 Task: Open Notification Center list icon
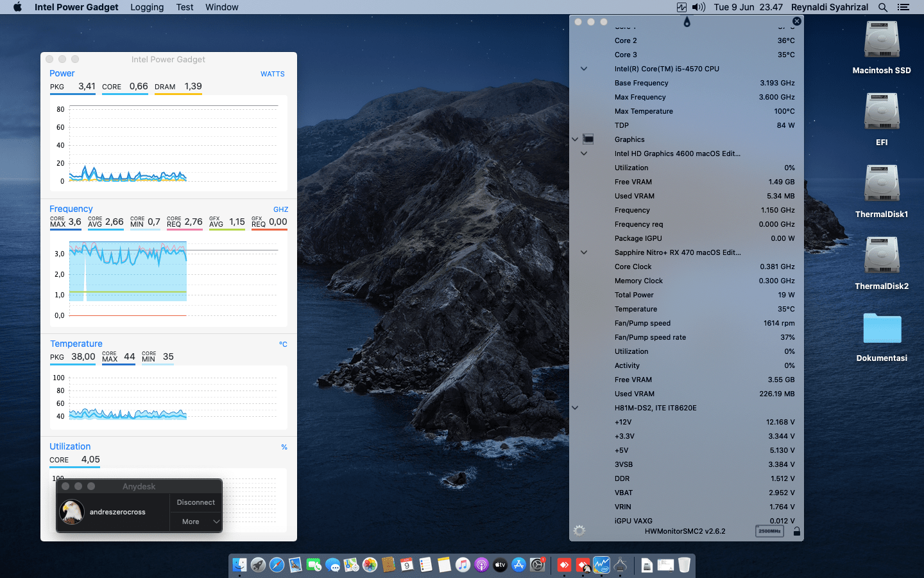click(903, 7)
